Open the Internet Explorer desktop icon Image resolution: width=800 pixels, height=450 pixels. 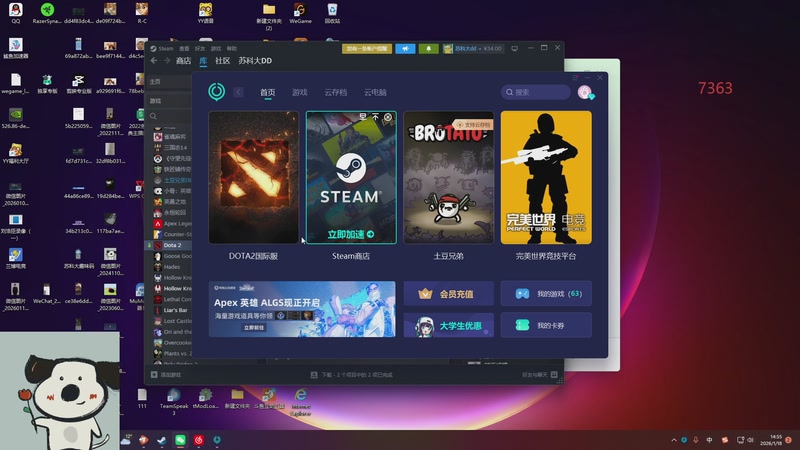pos(301,402)
